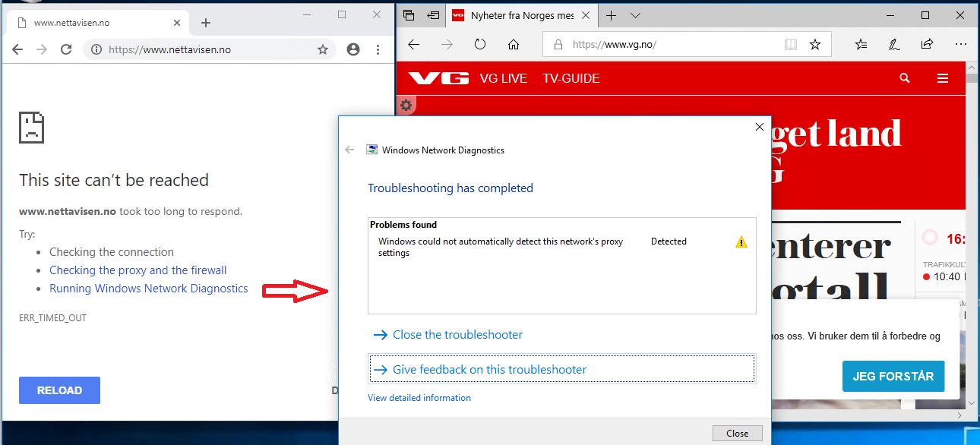Open a new tab in Chrome
The width and height of the screenshot is (980, 445).
[x=205, y=23]
